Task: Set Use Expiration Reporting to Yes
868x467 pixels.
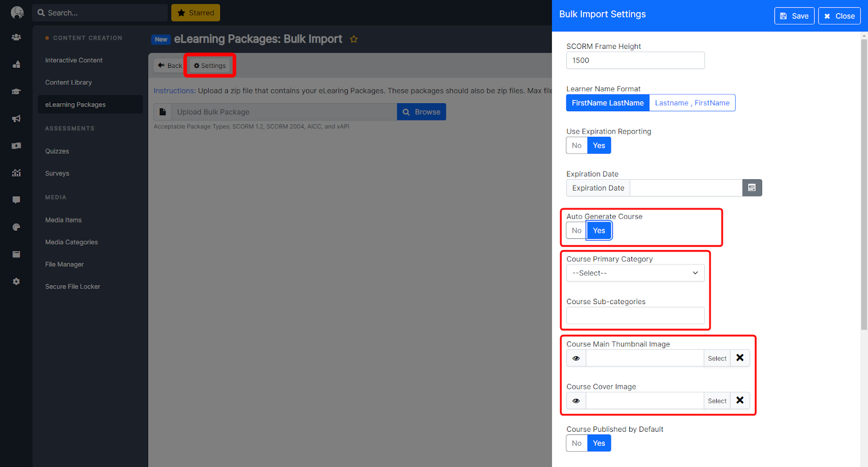Action: (x=599, y=146)
